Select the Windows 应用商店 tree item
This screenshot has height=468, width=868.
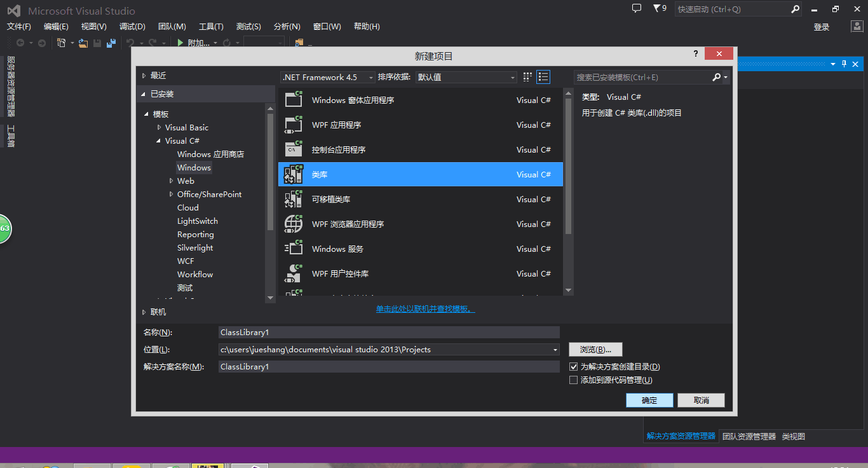click(210, 154)
